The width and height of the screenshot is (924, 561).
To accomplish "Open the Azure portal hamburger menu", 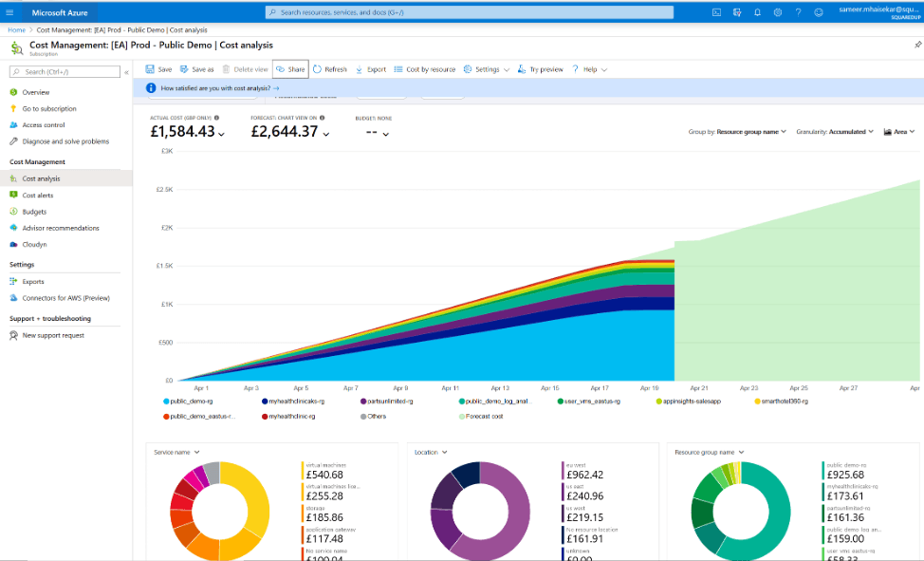I will point(9,12).
